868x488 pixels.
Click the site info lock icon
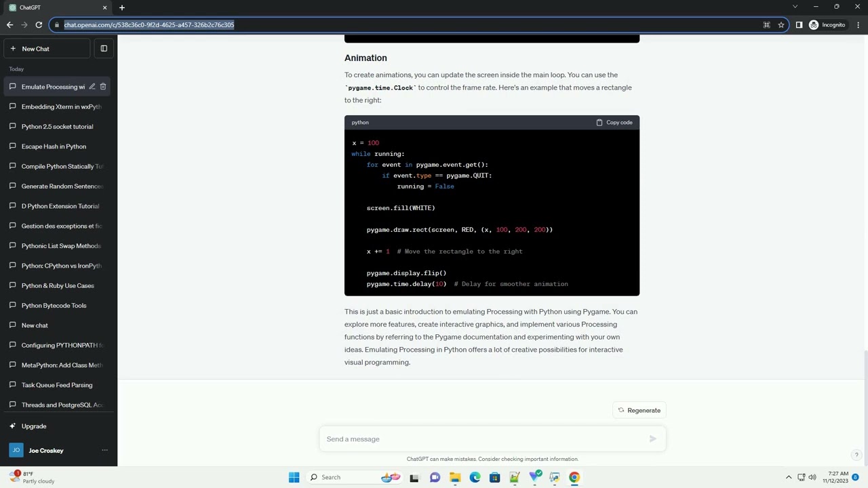[x=57, y=25]
